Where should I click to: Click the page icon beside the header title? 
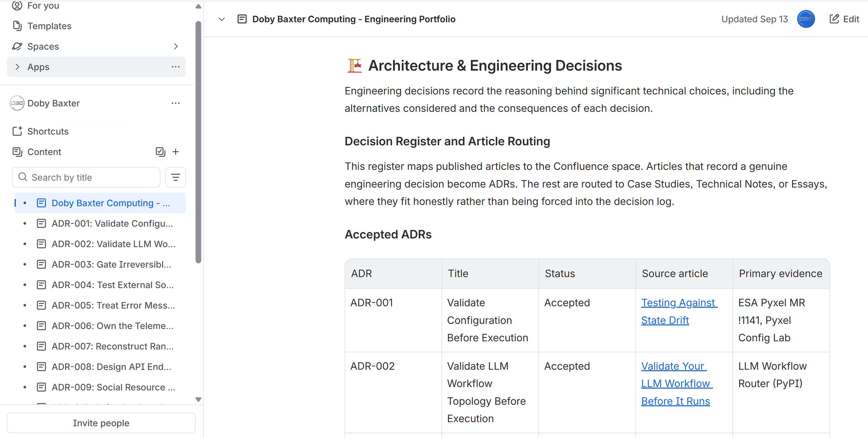[x=242, y=19]
